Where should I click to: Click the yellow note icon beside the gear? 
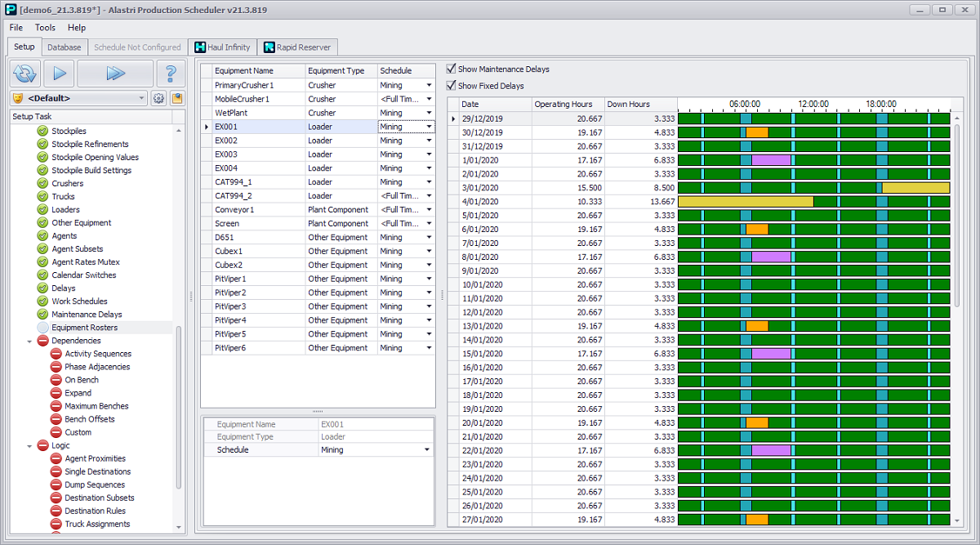pyautogui.click(x=176, y=98)
